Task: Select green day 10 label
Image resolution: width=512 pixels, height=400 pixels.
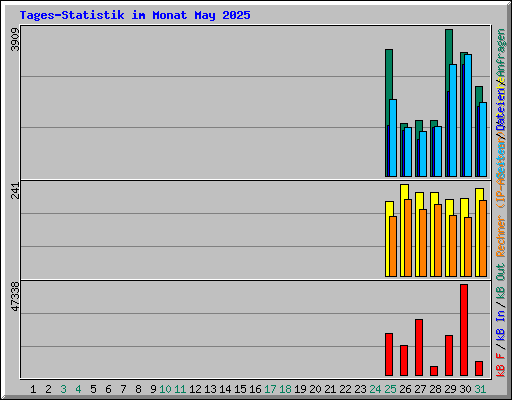Action: click(165, 389)
